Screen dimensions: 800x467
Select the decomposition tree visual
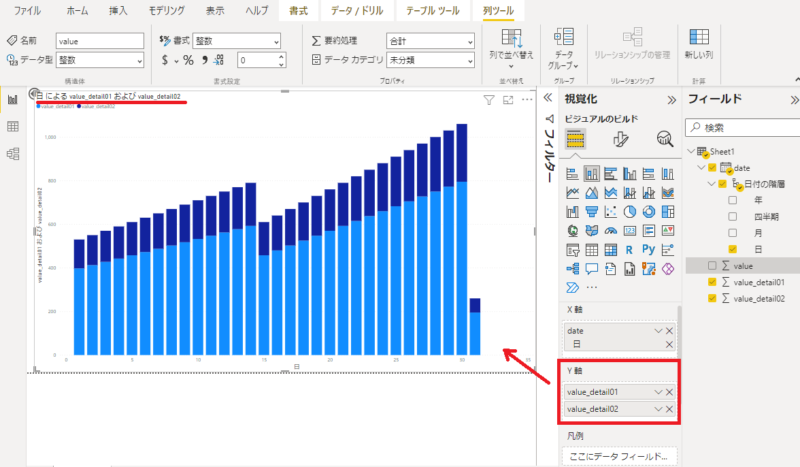572,269
